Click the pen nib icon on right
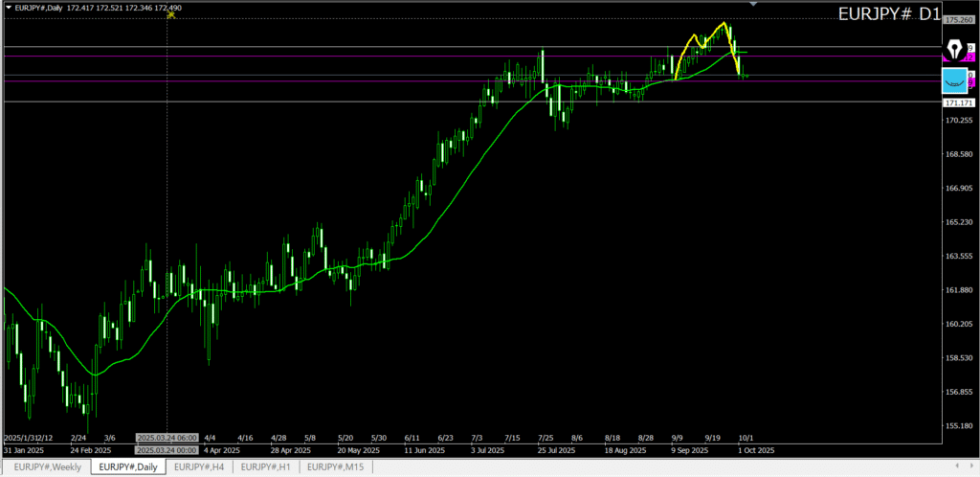Screen dimensions: 980x477 click(x=954, y=49)
